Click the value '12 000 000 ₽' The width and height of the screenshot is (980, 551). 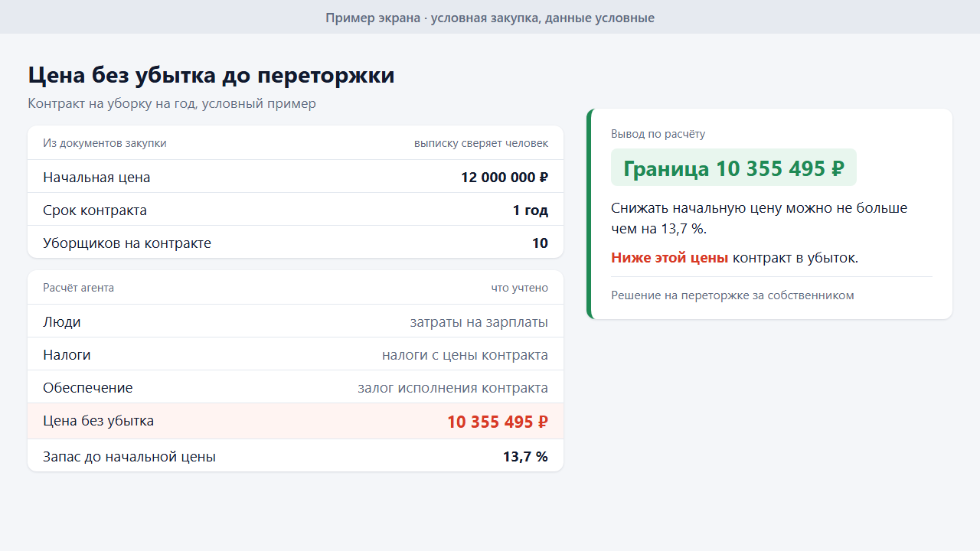(x=505, y=178)
